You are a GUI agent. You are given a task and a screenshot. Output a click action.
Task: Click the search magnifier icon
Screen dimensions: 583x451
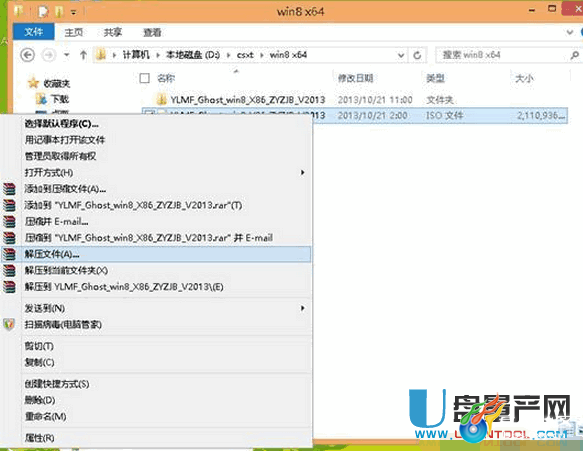click(574, 55)
